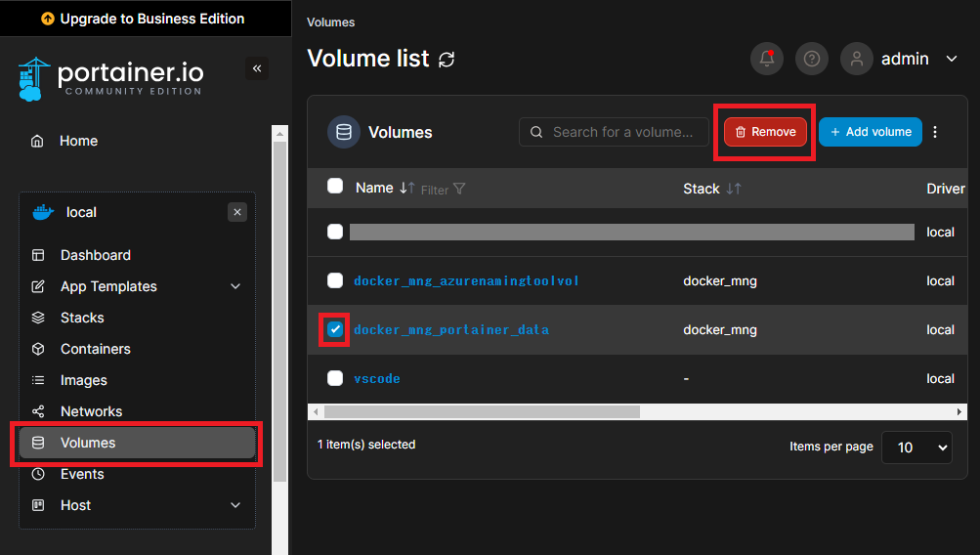Sort volumes by Name arrows
Image resolution: width=980 pixels, height=555 pixels.
coord(406,189)
